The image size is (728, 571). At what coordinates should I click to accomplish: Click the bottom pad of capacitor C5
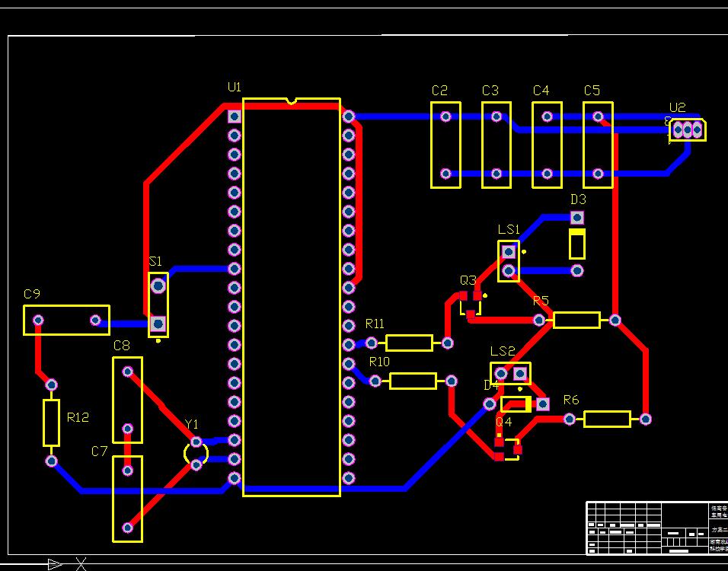pyautogui.click(x=598, y=174)
